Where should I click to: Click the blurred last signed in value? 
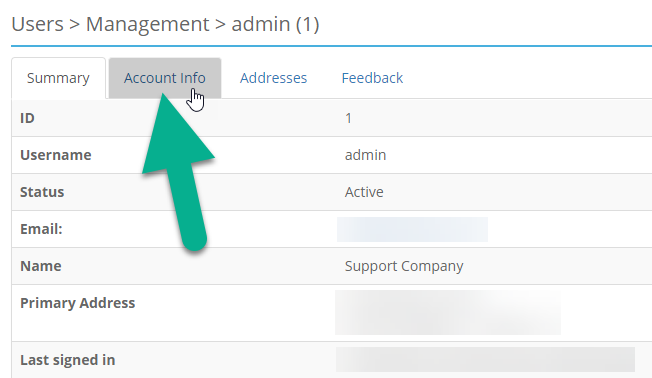[x=485, y=359]
